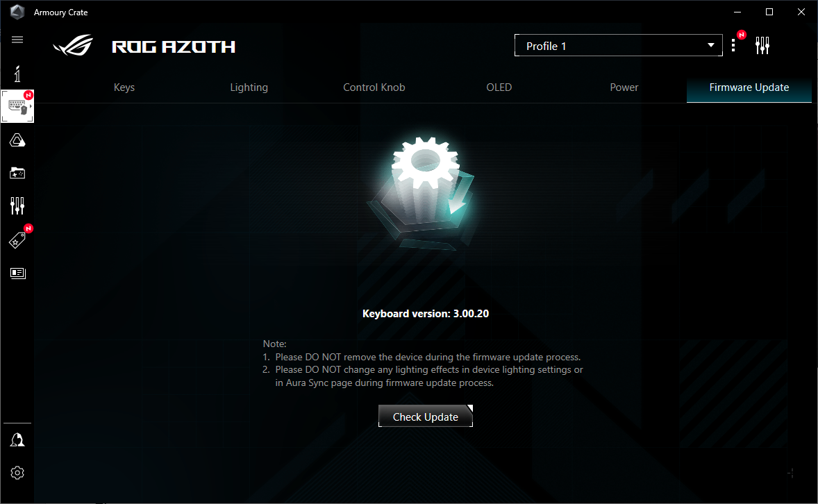Open the Control Knob tab

[374, 87]
